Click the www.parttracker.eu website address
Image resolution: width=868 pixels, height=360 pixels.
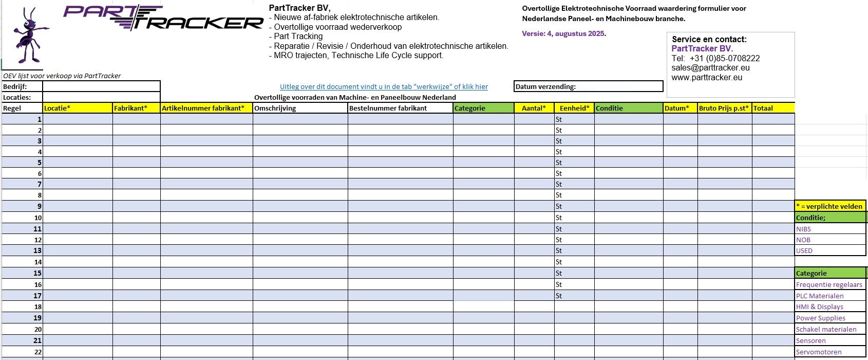[x=706, y=78]
